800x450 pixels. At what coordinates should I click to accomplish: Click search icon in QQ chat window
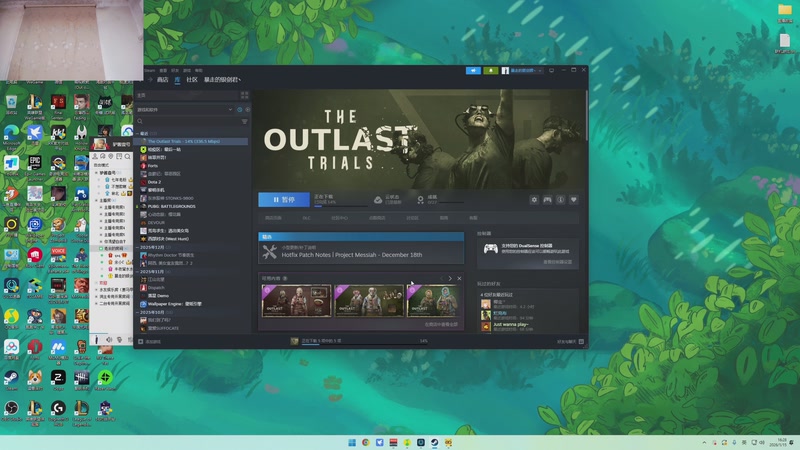[x=127, y=157]
